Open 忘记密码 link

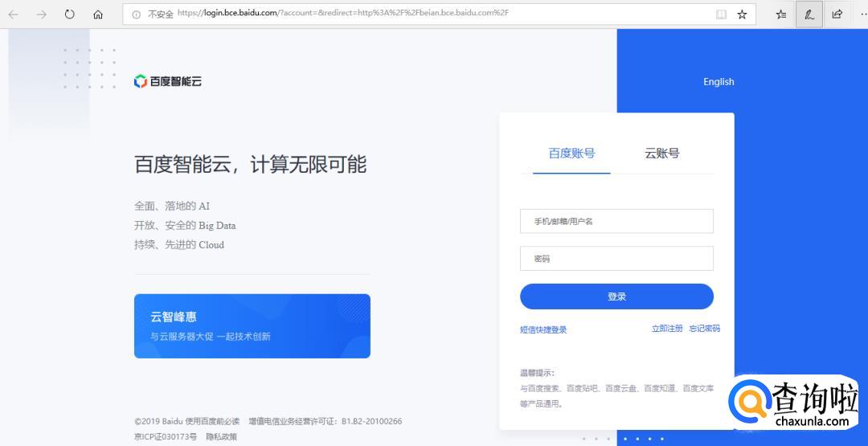705,329
